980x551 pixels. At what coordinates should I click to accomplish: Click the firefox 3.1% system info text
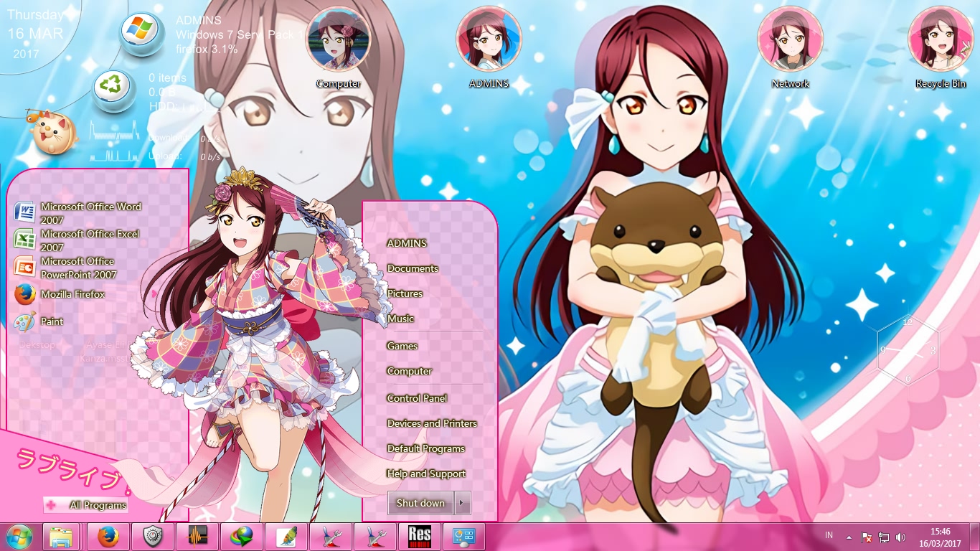coord(207,50)
